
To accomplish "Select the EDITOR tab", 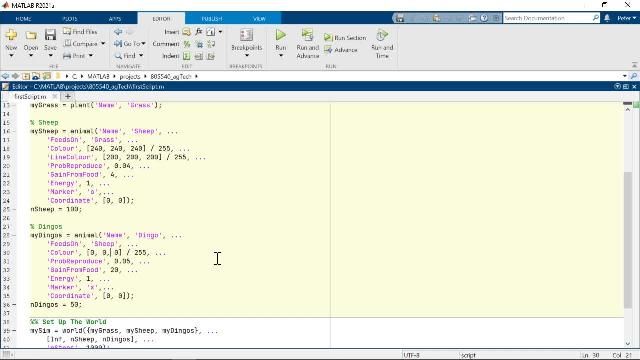I will click(x=161, y=18).
